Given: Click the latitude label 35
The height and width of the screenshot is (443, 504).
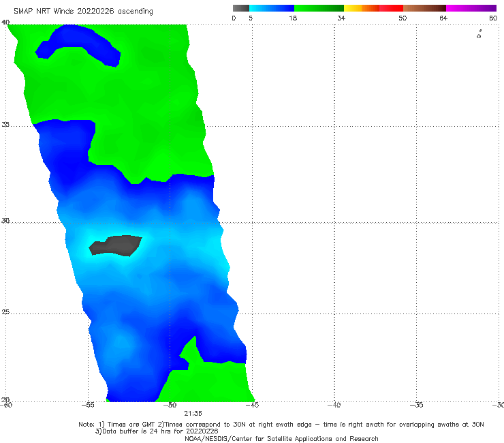Looking at the screenshot, I should pos(5,124).
